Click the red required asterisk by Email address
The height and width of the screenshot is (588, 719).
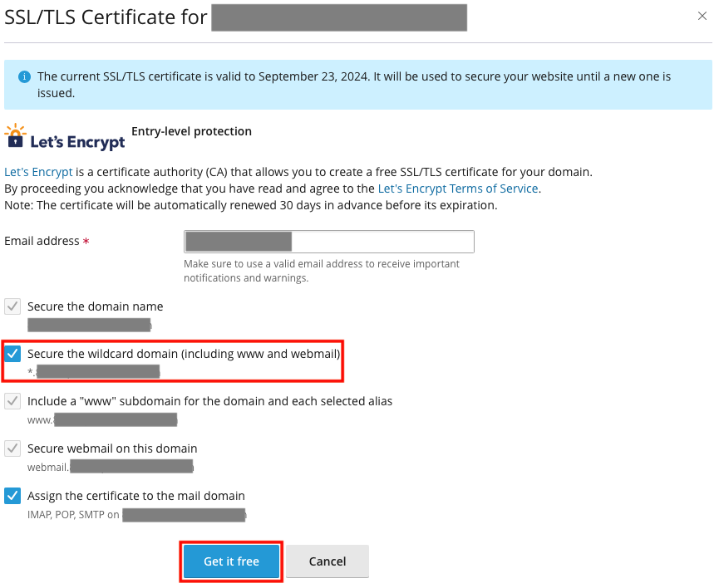click(86, 242)
